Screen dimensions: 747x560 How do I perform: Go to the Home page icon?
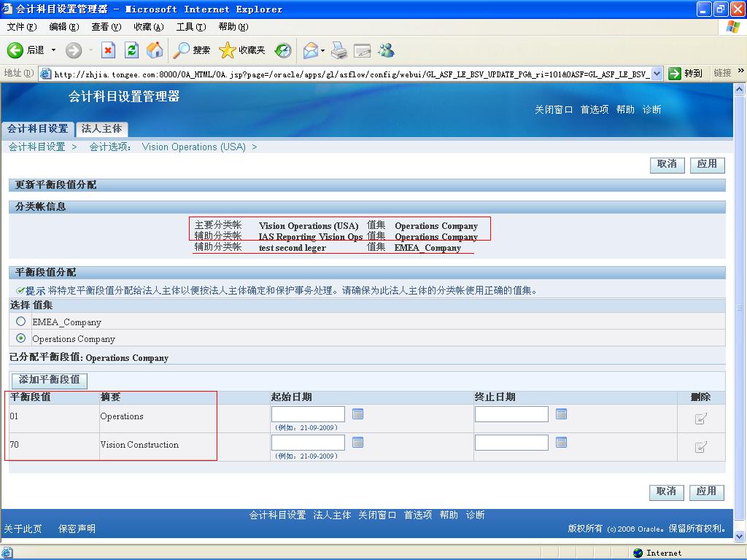155,50
